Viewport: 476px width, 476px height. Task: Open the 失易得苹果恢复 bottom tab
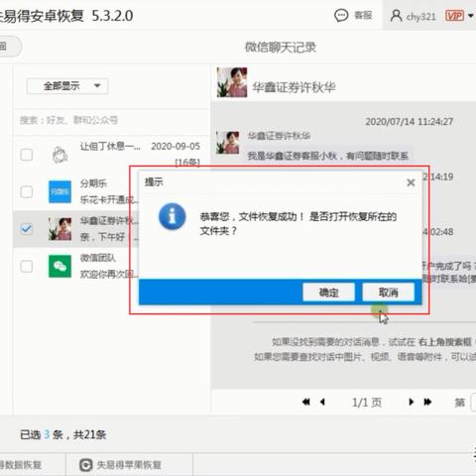(129, 465)
